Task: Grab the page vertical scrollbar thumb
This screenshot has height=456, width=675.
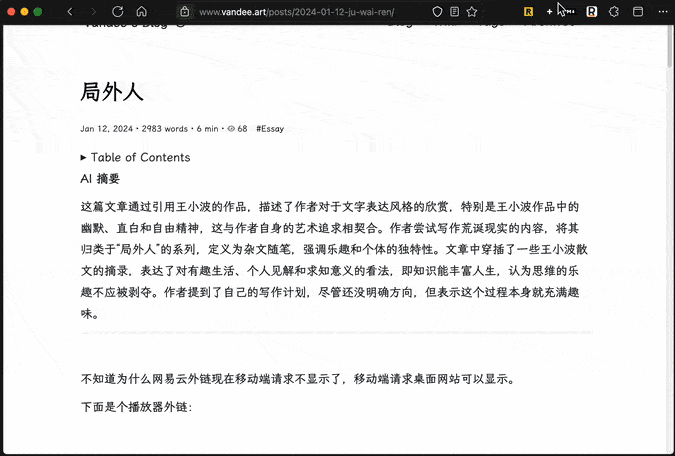Action: click(670, 45)
